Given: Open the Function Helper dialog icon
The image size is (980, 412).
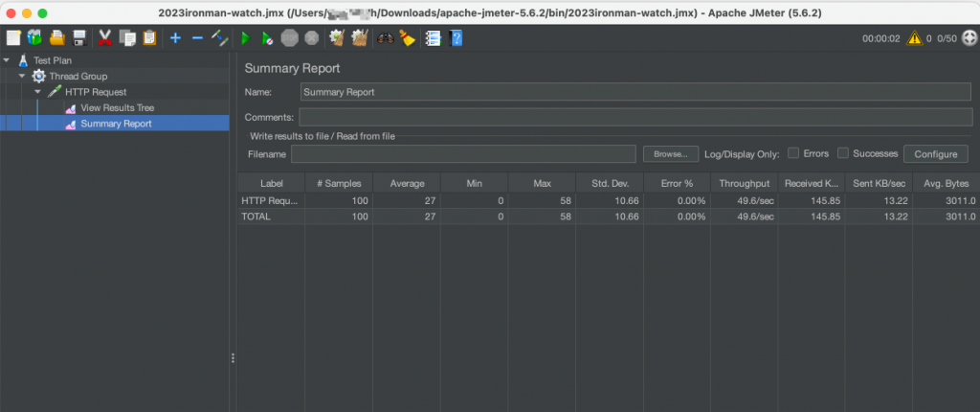Looking at the screenshot, I should (434, 38).
